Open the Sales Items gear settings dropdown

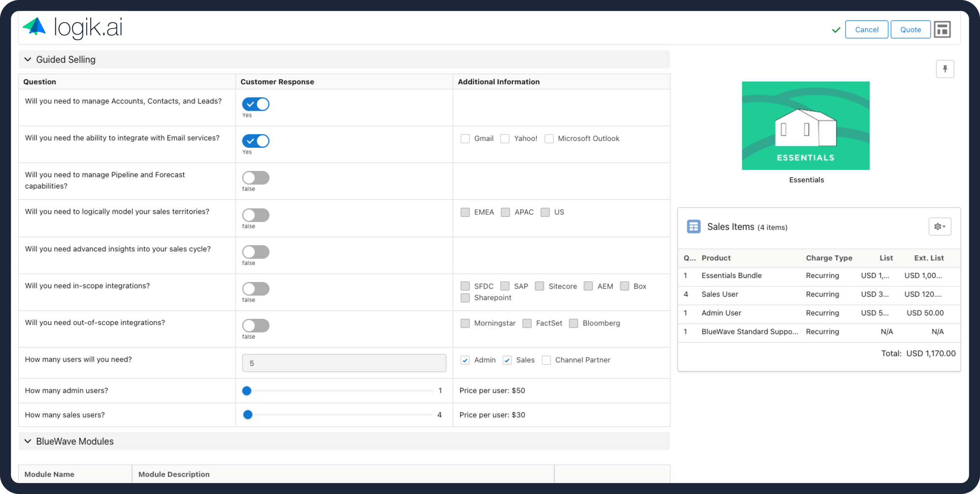940,227
